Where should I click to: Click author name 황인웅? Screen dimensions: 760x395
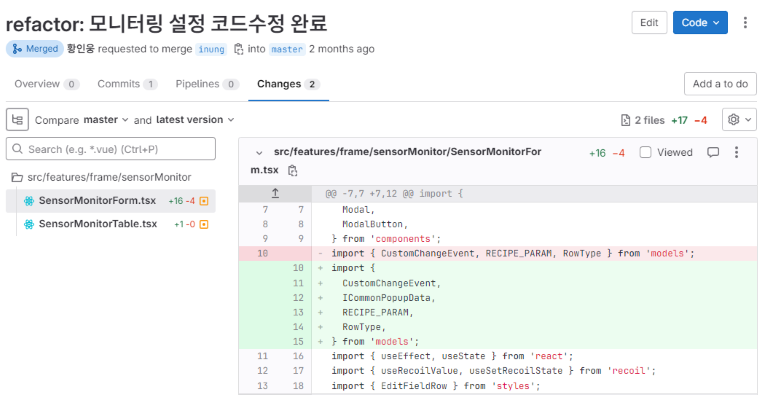pyautogui.click(x=80, y=49)
